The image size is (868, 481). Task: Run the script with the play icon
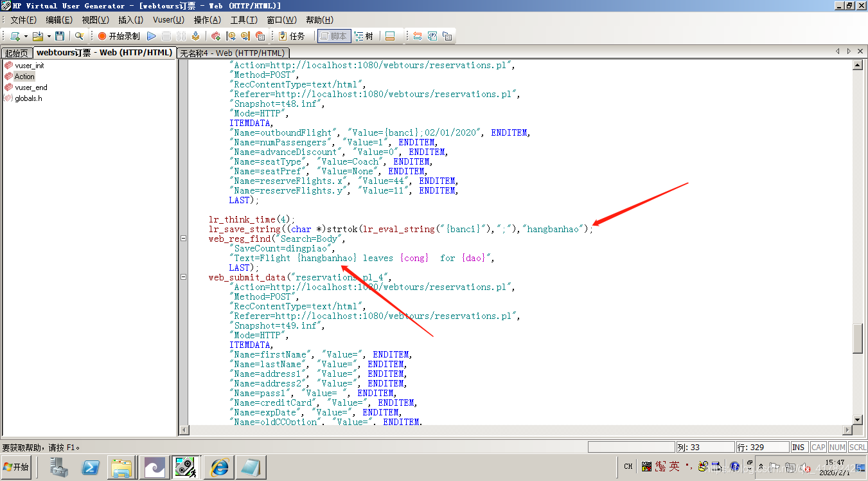coord(152,36)
